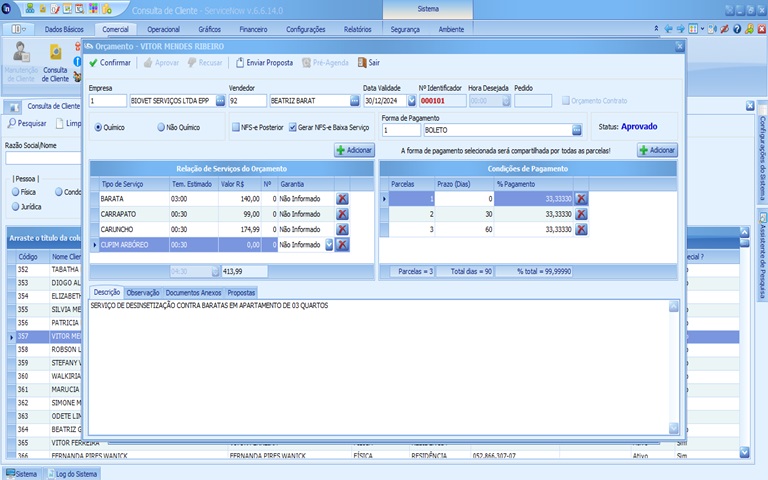
Task: Switch to the Observação tab
Action: [x=143, y=291]
